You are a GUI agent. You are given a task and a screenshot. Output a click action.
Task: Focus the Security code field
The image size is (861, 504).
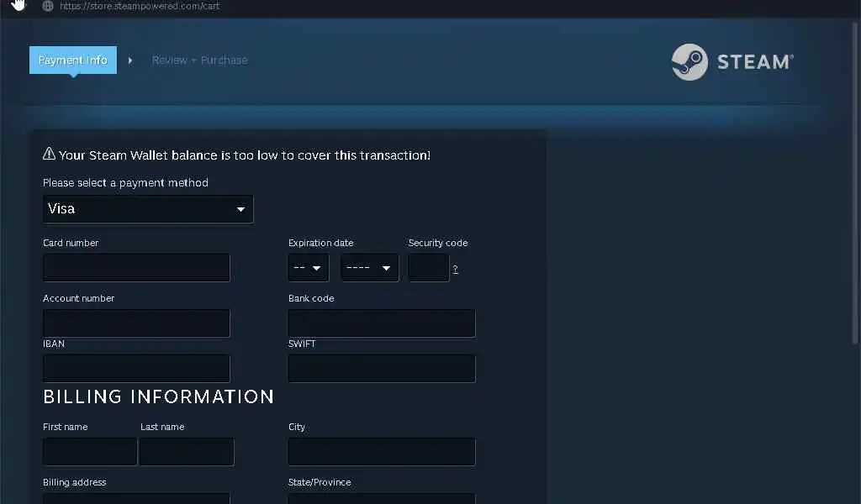429,268
